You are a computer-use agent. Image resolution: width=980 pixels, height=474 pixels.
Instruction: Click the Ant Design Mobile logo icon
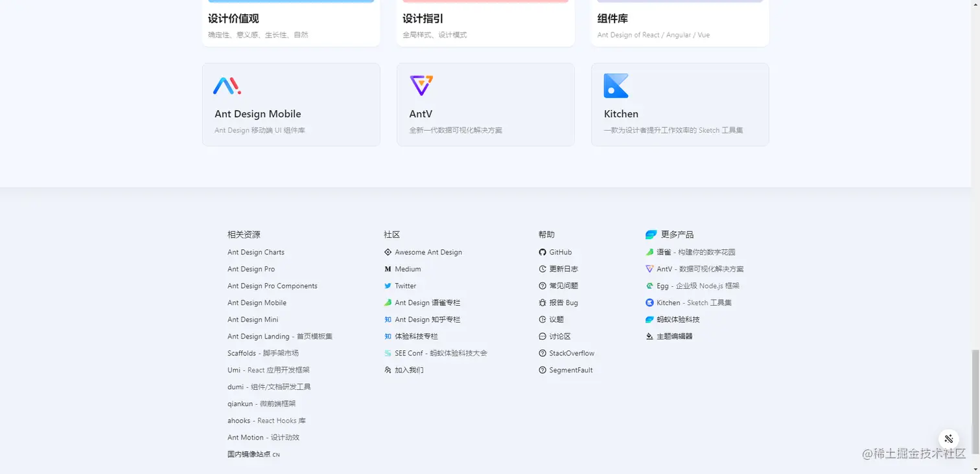tap(227, 85)
